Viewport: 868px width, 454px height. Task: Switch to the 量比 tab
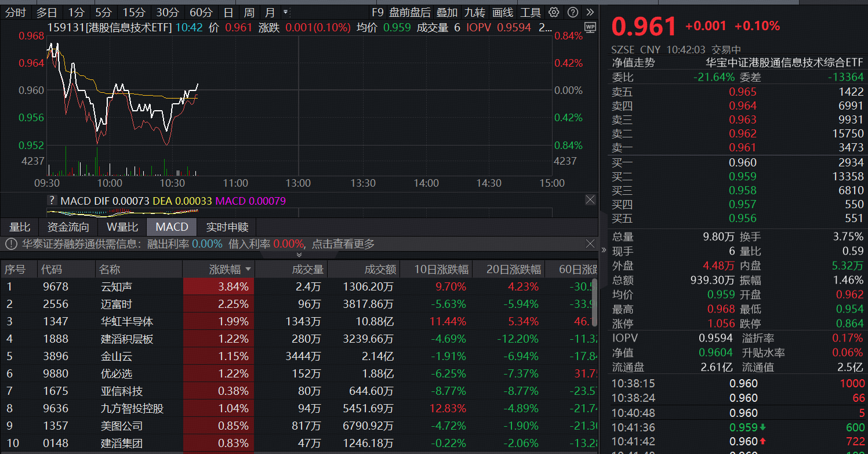pos(19,227)
